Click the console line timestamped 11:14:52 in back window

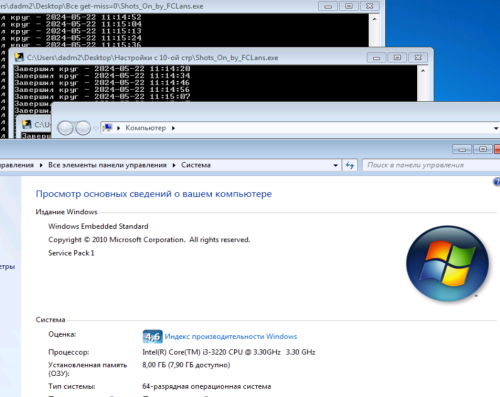pos(71,17)
